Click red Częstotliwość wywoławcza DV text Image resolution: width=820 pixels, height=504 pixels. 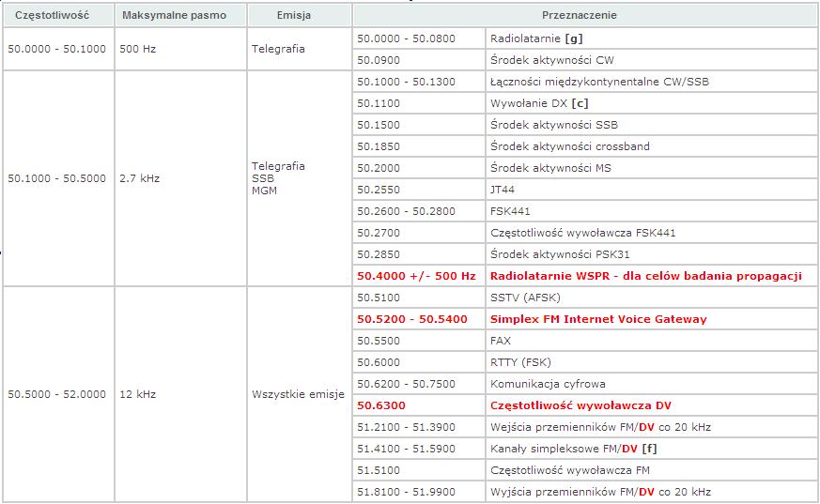point(580,405)
